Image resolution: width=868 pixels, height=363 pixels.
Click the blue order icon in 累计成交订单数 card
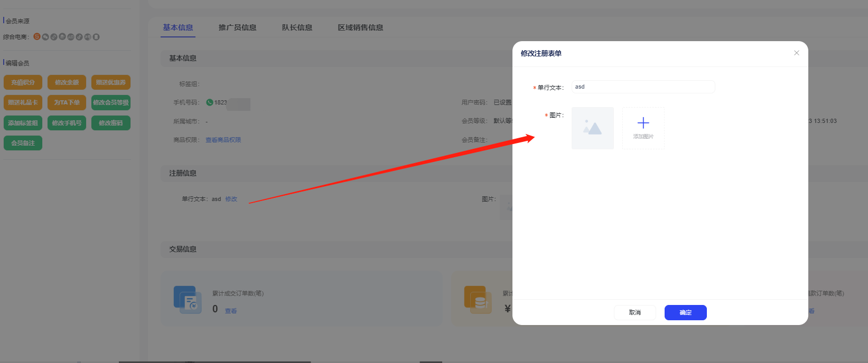[188, 300]
